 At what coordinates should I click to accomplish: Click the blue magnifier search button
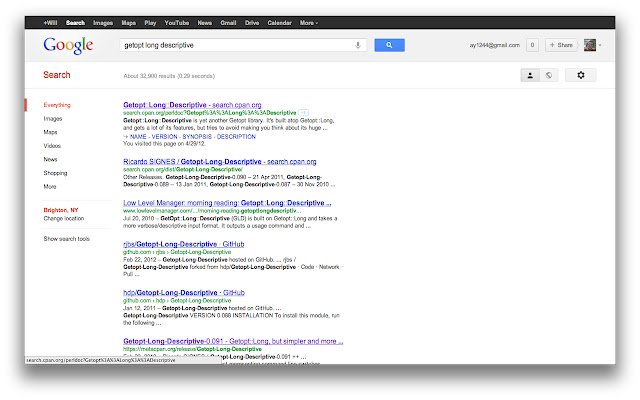point(389,45)
